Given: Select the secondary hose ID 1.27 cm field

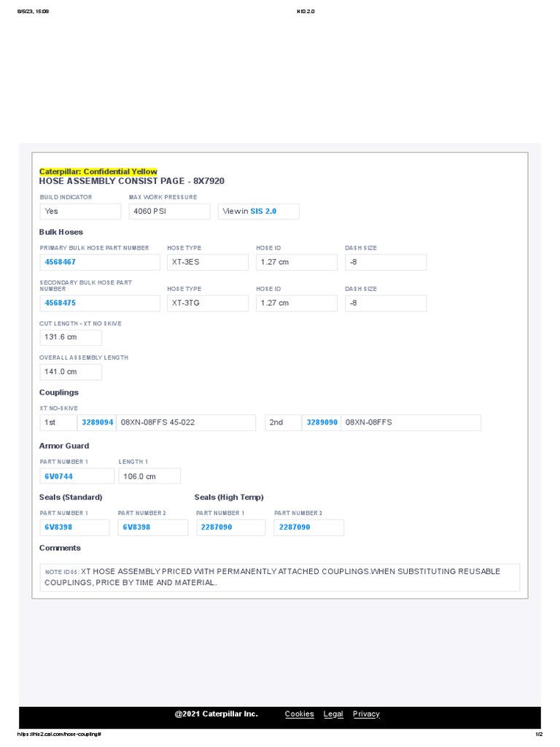Looking at the screenshot, I should point(297,303).
